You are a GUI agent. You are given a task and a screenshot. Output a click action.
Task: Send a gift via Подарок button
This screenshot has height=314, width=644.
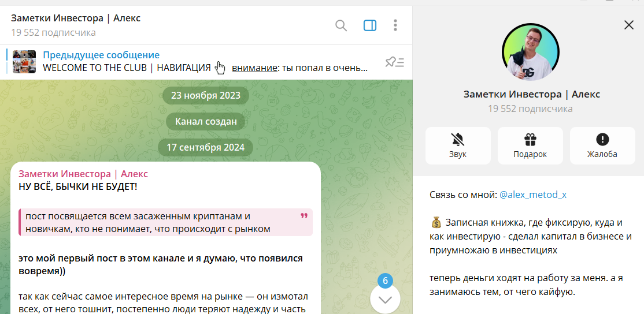pyautogui.click(x=530, y=145)
